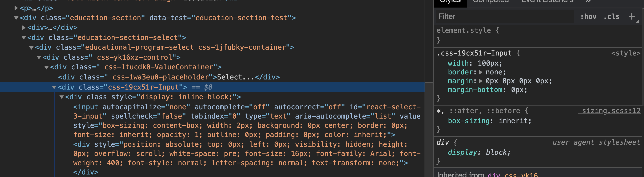
Task: Switch to the Computed tab
Action: click(x=490, y=1)
